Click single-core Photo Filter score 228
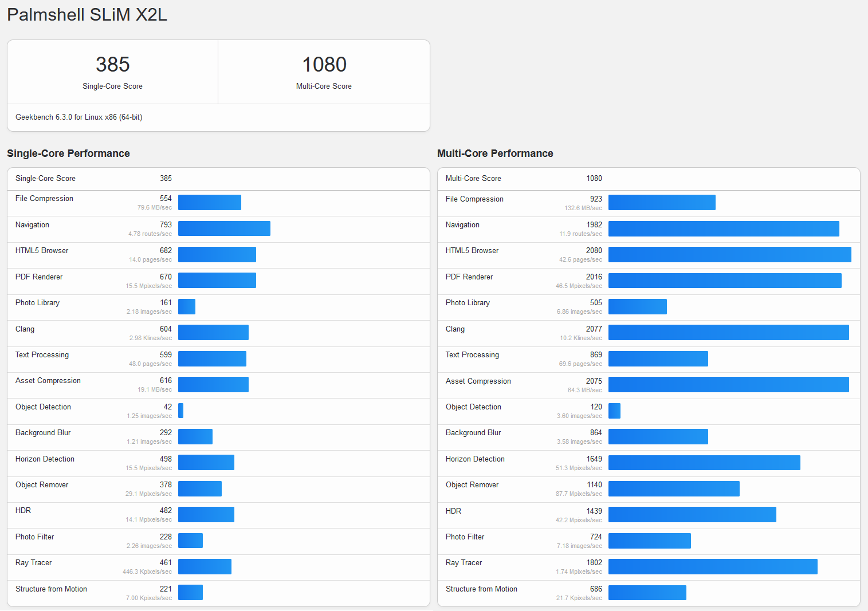The image size is (868, 611). [x=166, y=537]
